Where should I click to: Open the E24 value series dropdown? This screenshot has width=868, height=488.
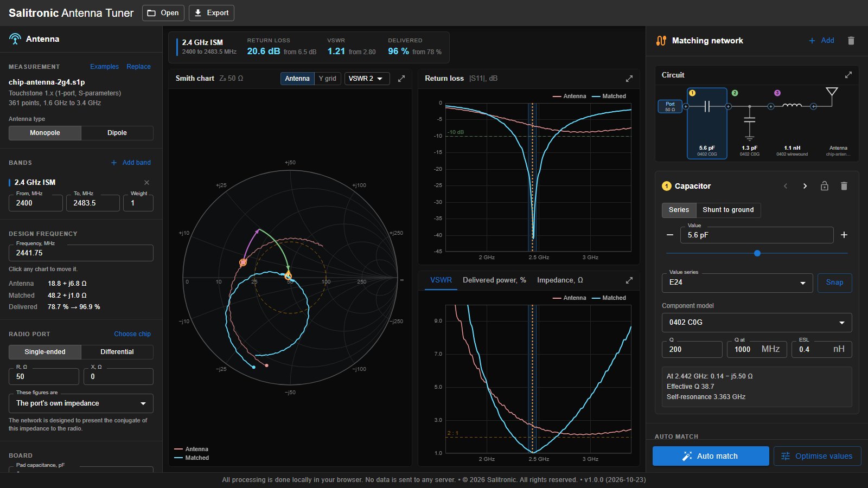click(737, 282)
